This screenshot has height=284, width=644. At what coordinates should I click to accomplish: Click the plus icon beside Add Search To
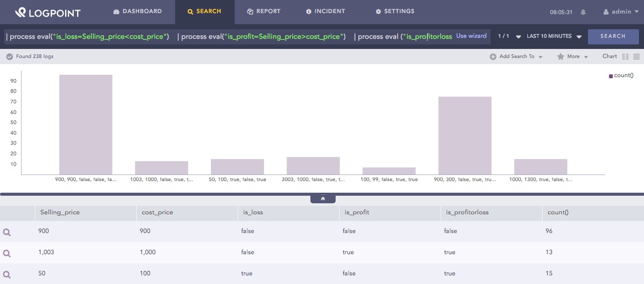pos(493,56)
